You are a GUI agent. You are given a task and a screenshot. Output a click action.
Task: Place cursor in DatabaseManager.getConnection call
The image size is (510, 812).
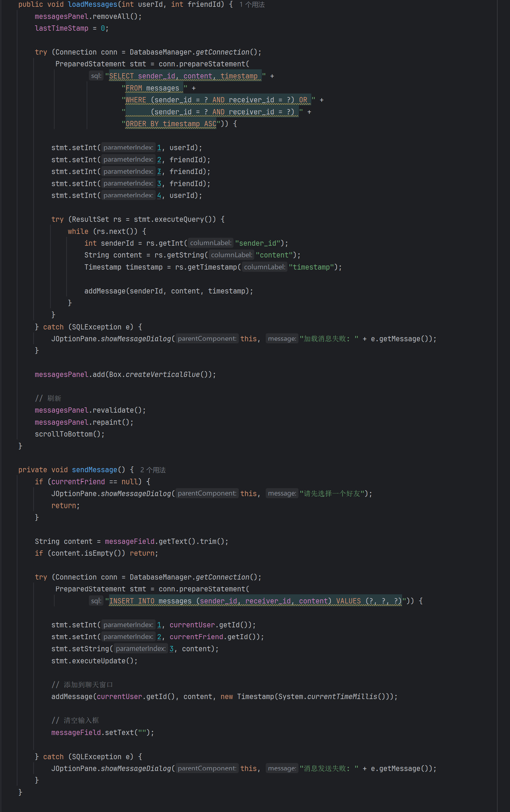pos(223,52)
